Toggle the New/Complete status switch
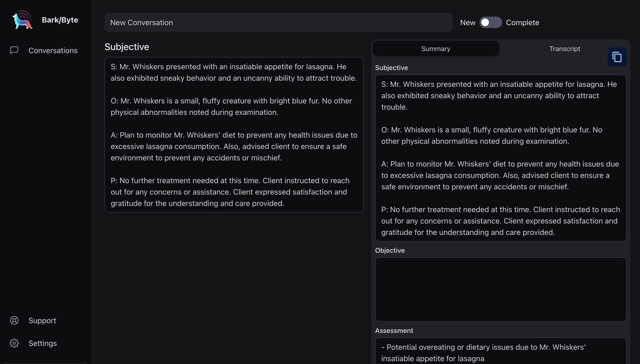The height and width of the screenshot is (364, 640). (490, 23)
